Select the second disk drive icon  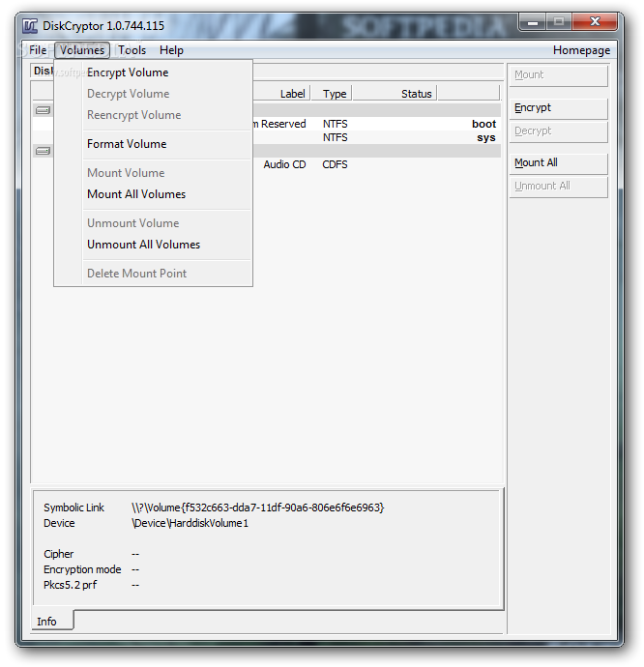43,151
